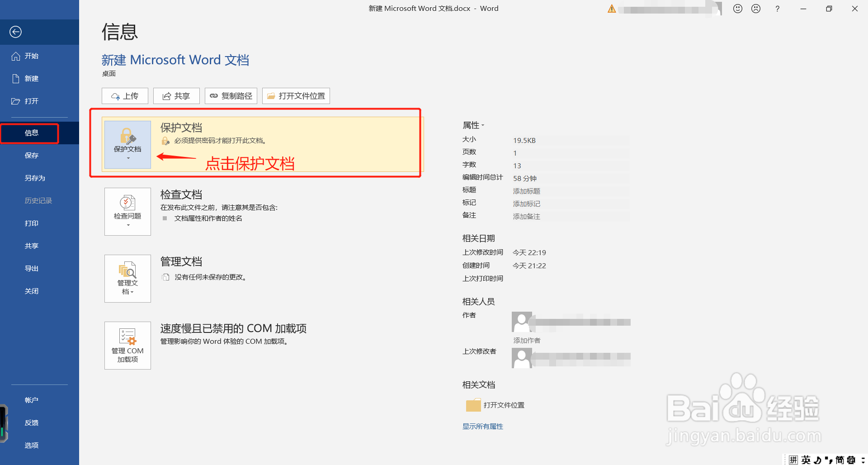868x465 pixels.
Task: Click the 必须提供密码才能打开此文档 message
Action: (x=221, y=141)
